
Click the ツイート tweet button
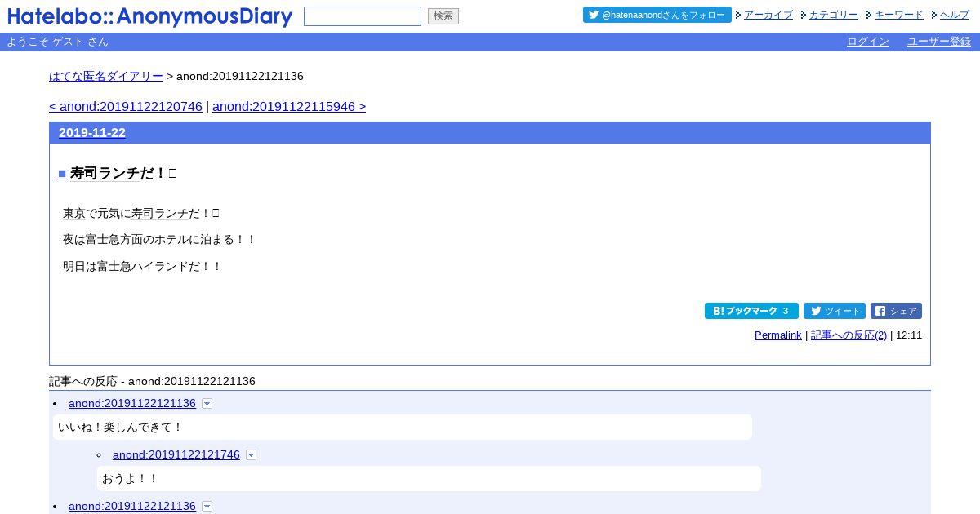pyautogui.click(x=835, y=311)
